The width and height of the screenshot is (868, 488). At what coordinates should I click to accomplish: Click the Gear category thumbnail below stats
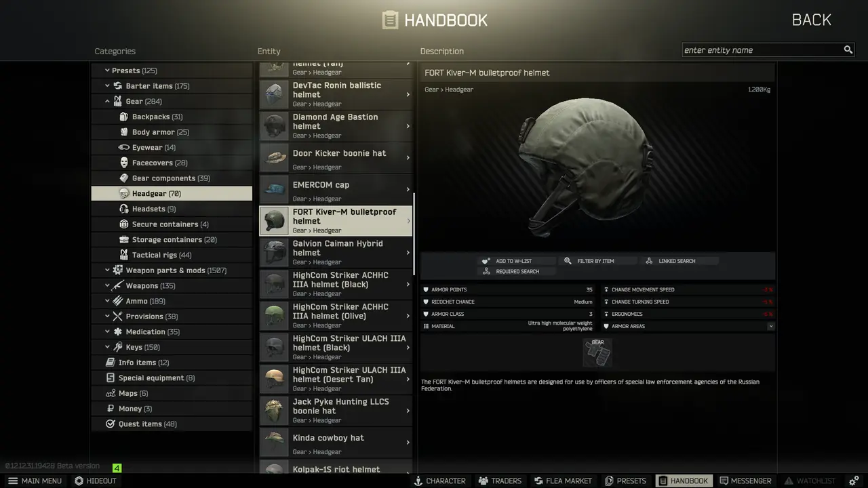click(597, 352)
